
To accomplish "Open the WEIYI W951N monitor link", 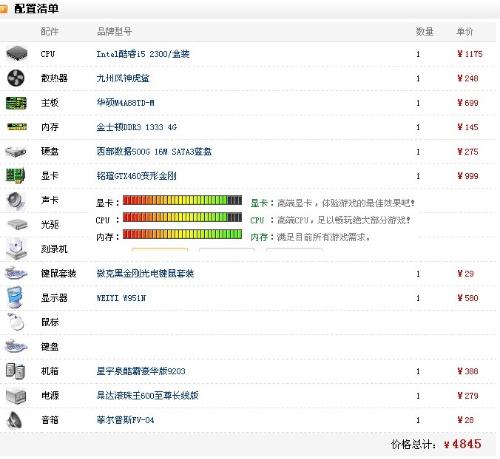I will point(121,298).
